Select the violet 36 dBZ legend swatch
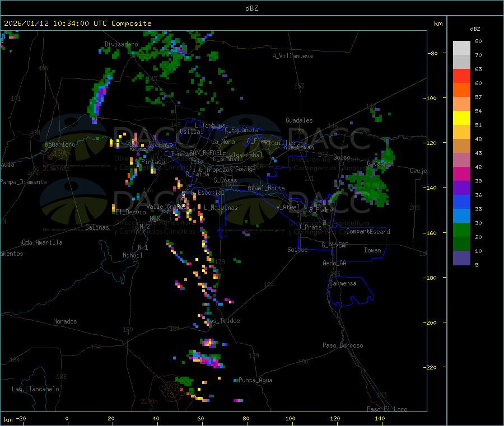The image size is (504, 426). click(461, 188)
